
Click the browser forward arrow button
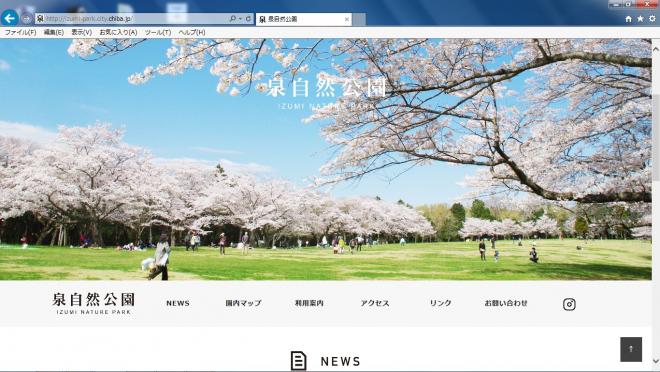(26, 19)
